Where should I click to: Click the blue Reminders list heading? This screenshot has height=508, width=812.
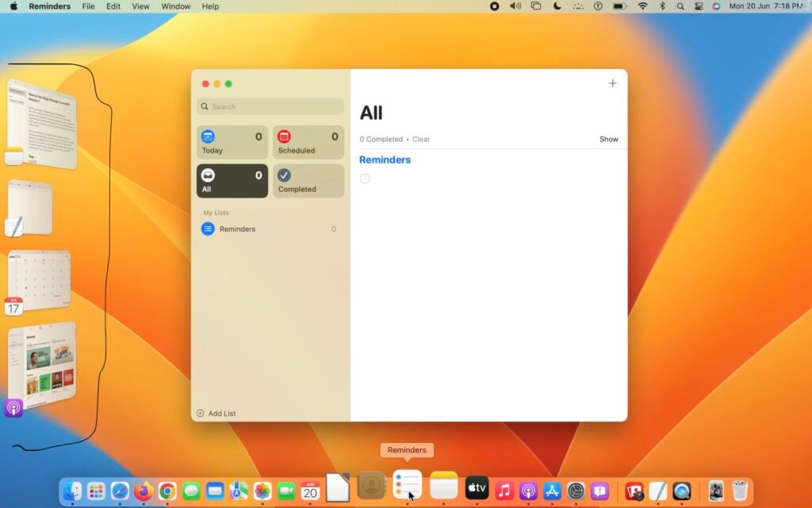click(385, 160)
